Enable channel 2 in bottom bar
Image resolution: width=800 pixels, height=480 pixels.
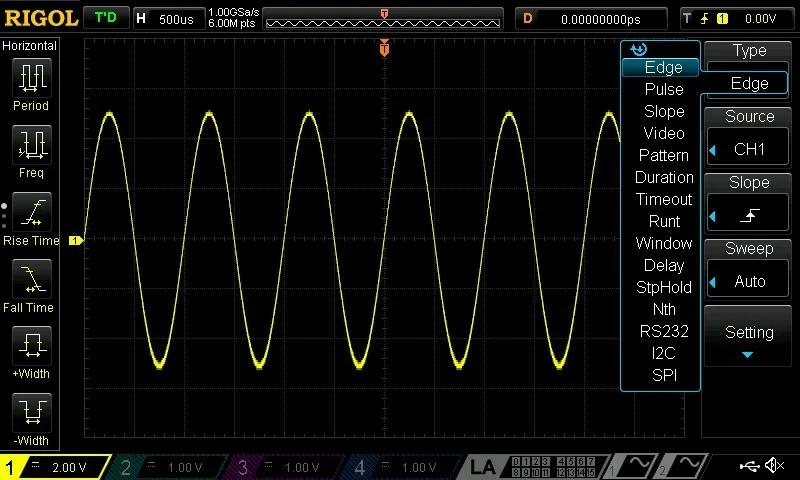click(x=173, y=467)
